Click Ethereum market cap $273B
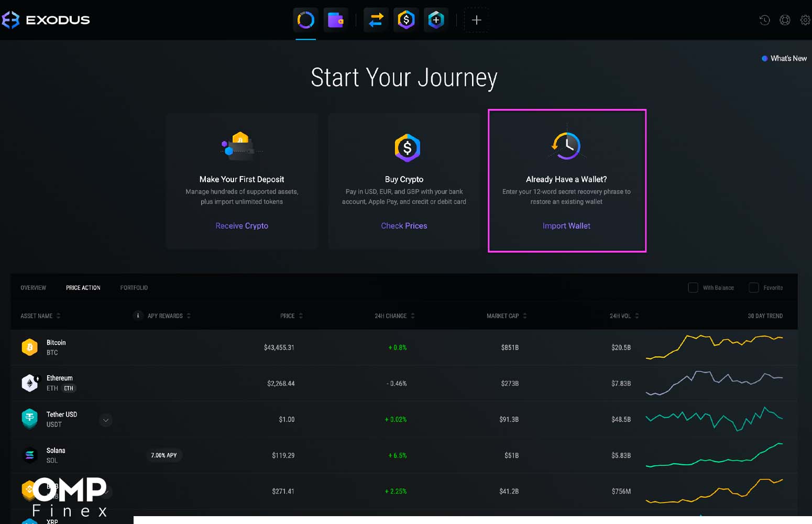 510,384
